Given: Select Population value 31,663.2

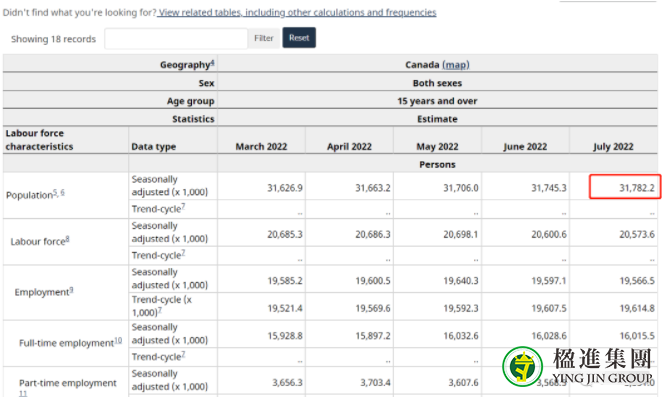Looking at the screenshot, I should pyautogui.click(x=373, y=188).
